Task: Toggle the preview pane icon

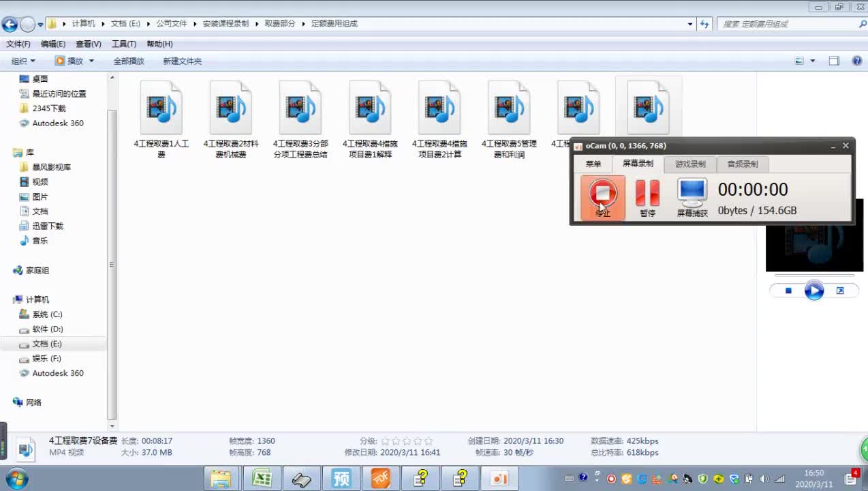Action: [834, 61]
